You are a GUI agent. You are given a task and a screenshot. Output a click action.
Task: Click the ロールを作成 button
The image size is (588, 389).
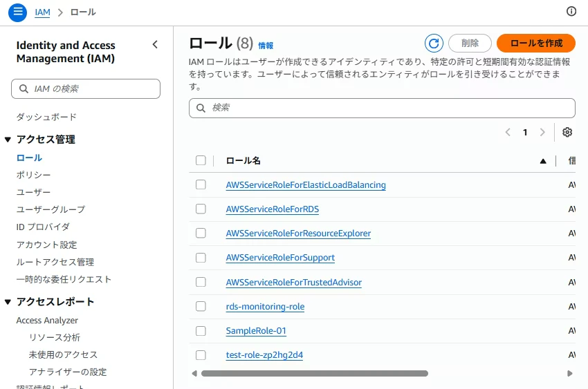536,43
